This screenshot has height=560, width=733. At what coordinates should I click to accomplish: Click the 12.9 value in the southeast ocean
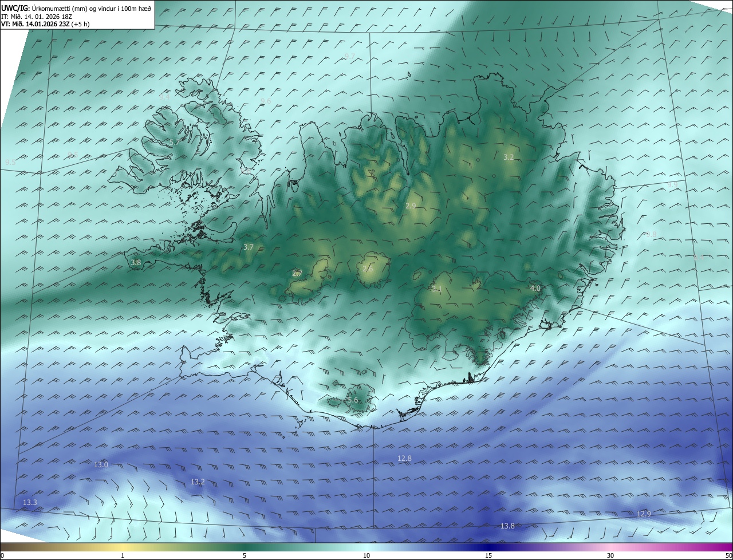(644, 514)
